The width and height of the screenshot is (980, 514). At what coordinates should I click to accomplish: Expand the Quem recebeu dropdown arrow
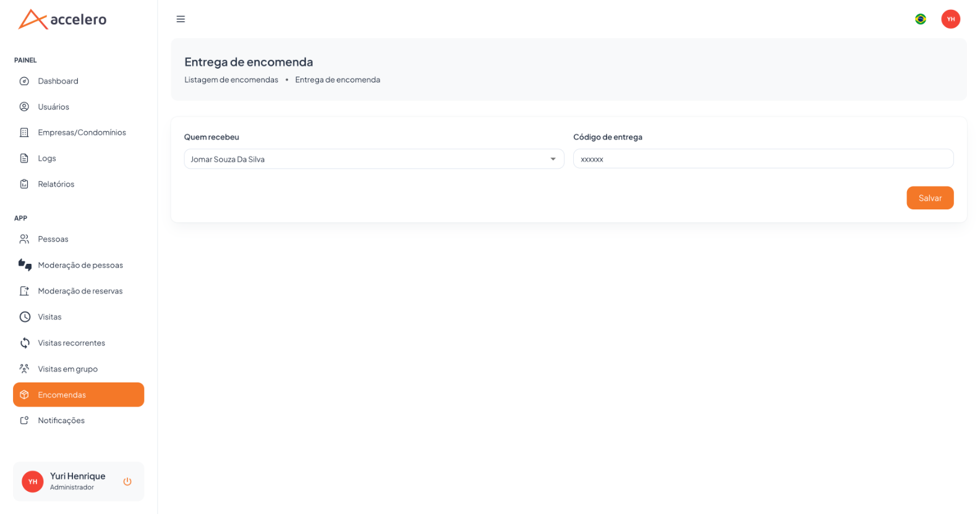point(553,159)
